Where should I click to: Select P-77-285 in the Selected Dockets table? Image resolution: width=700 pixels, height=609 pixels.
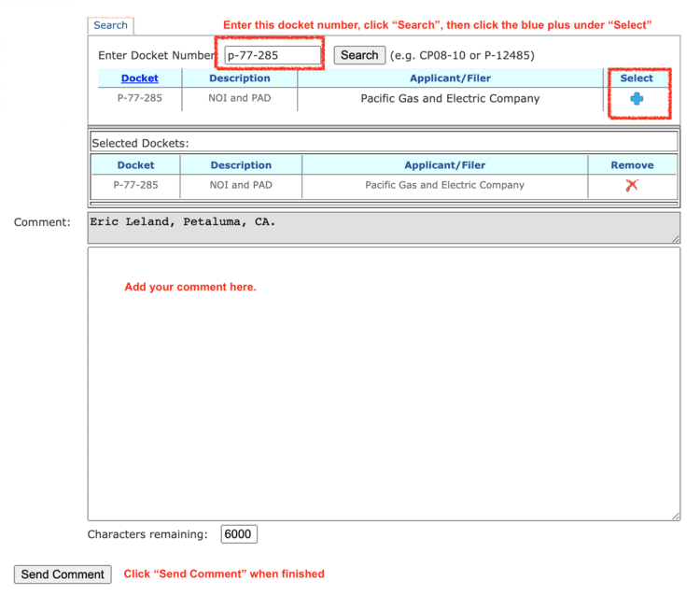click(135, 185)
